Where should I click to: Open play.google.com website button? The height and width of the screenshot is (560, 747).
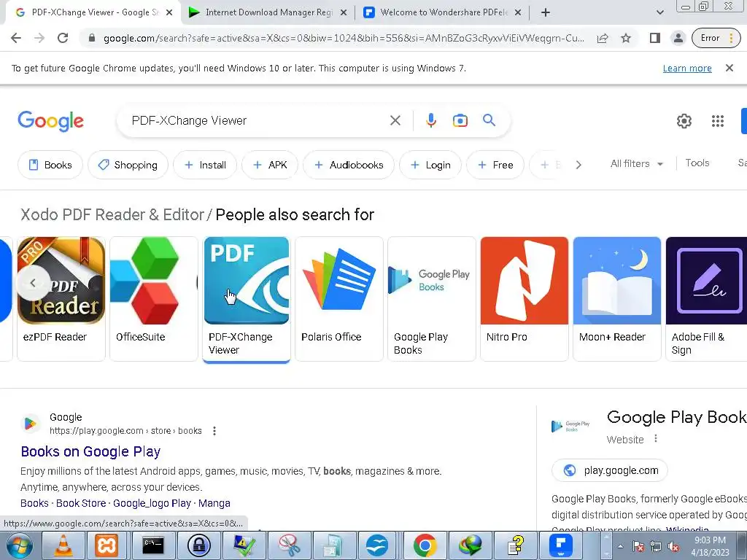[610, 470]
